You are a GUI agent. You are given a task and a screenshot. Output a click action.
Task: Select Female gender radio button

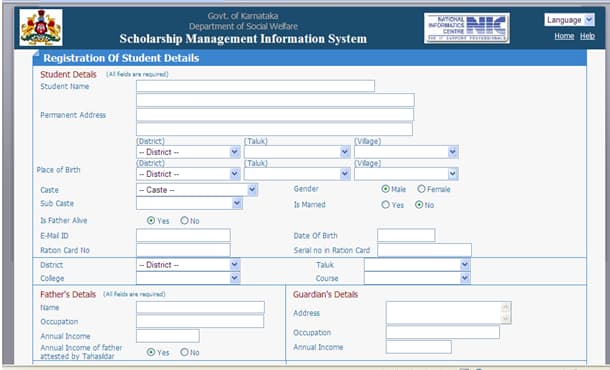(421, 189)
